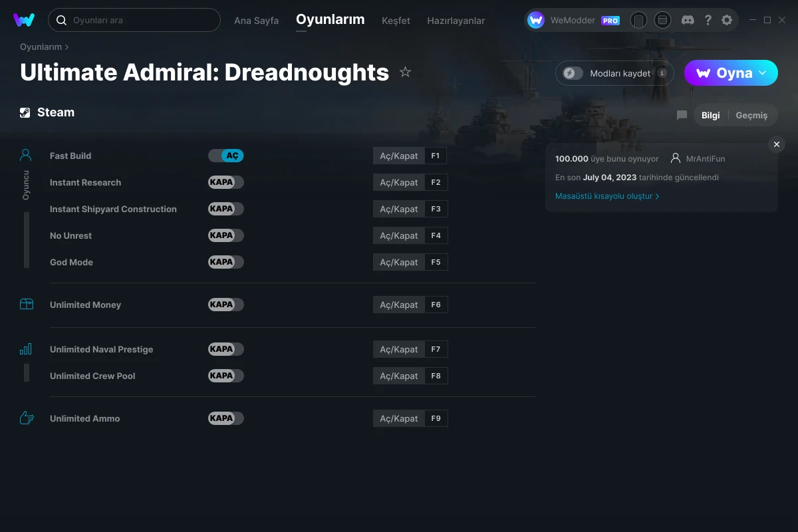This screenshot has width=798, height=532.
Task: Select the inventory chest category icon
Action: [x=26, y=304]
